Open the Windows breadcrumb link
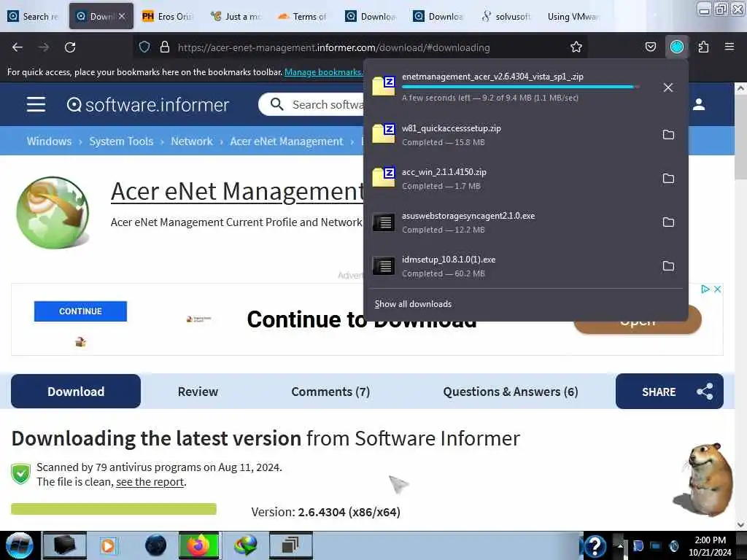Screen dimensions: 747x560 point(49,141)
